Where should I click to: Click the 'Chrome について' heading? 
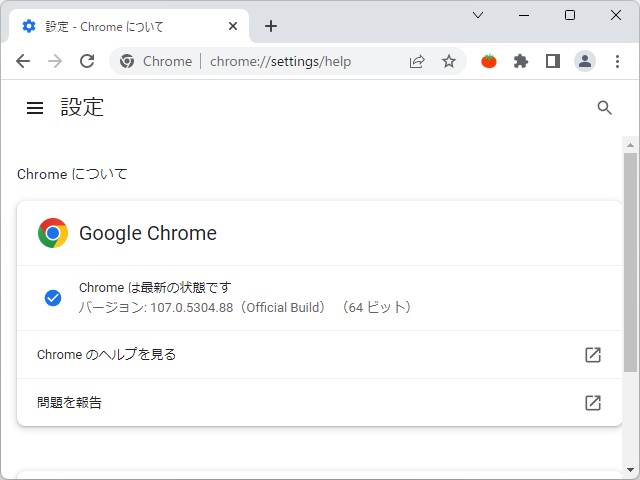(72, 174)
